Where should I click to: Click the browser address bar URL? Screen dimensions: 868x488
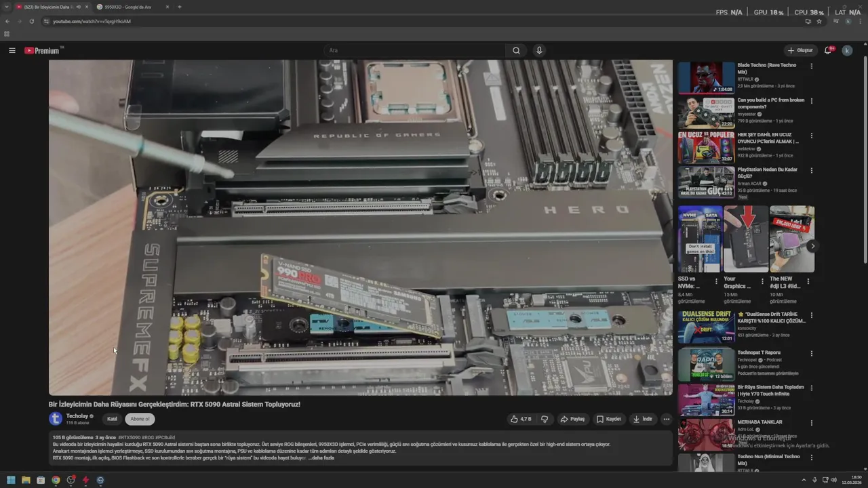coord(92,21)
